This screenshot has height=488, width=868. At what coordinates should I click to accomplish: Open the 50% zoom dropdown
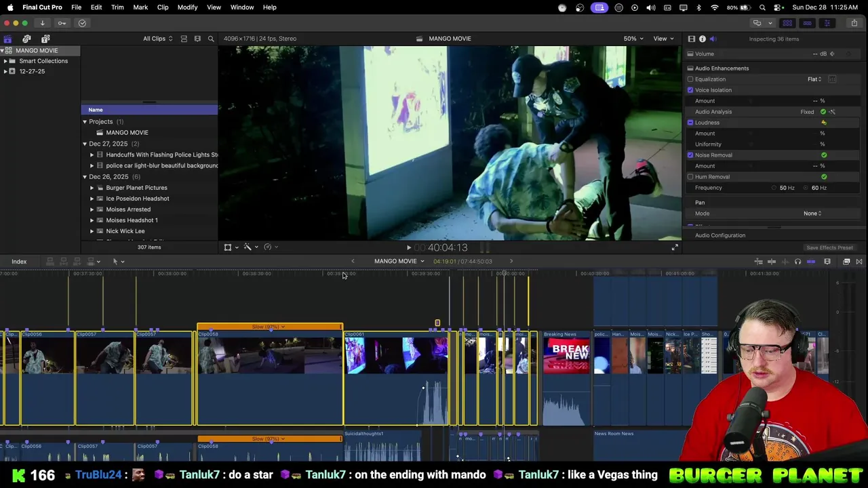[x=633, y=39]
